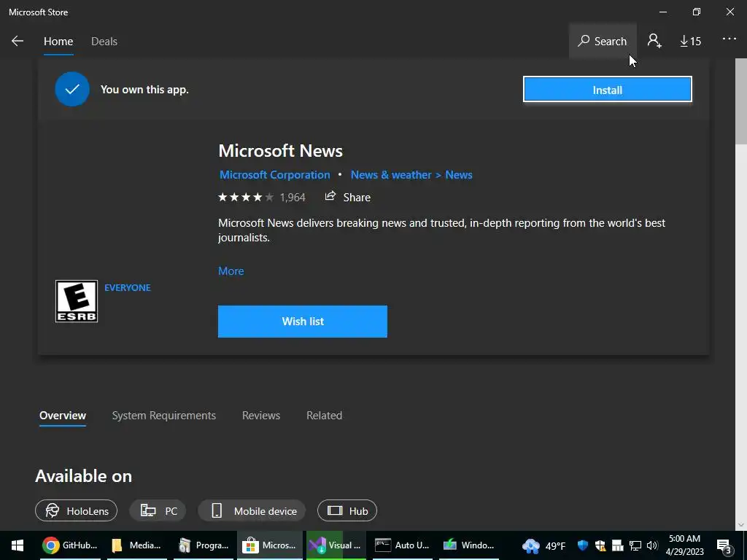Select the HoloLens device chip
The height and width of the screenshot is (560, 747).
coord(76,511)
